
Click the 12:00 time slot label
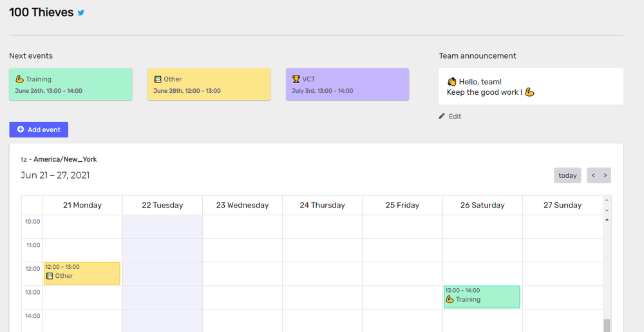click(x=32, y=268)
